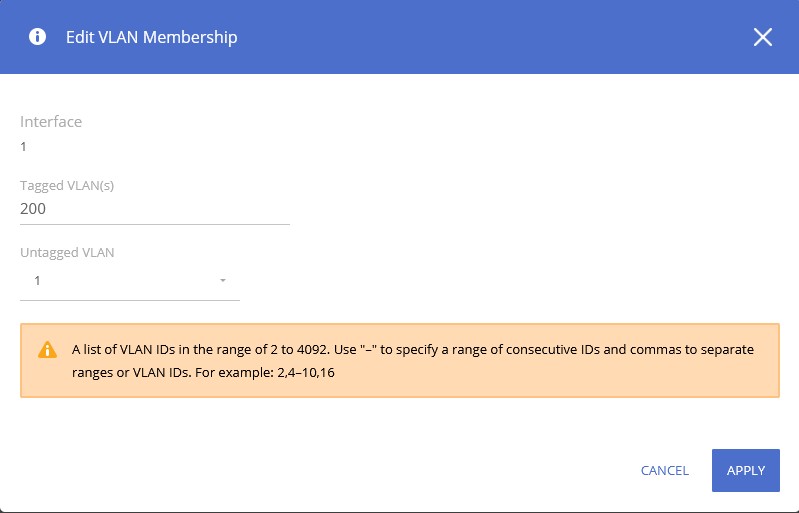Viewport: 799px width, 513px height.
Task: Click the Tagged VLAN(s) input field
Action: [x=155, y=209]
